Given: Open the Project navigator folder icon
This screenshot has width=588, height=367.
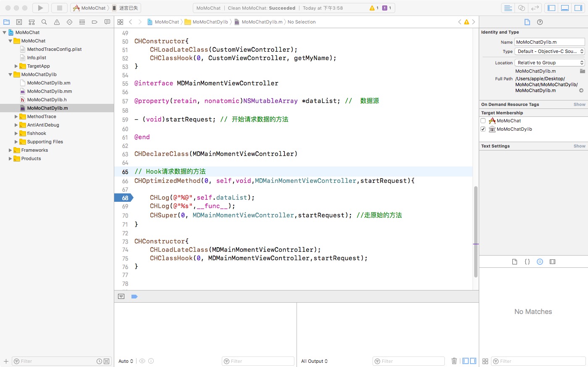Looking at the screenshot, I should coord(6,22).
